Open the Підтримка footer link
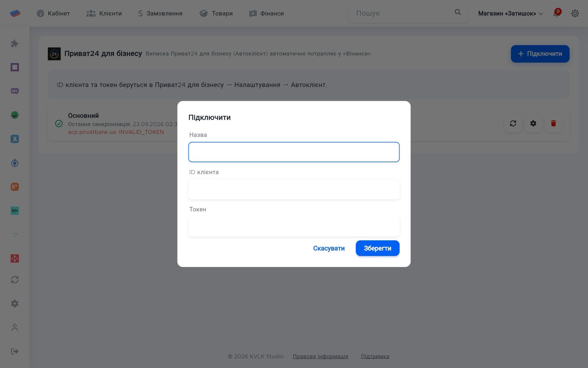This screenshot has width=588, height=368. pyautogui.click(x=375, y=356)
